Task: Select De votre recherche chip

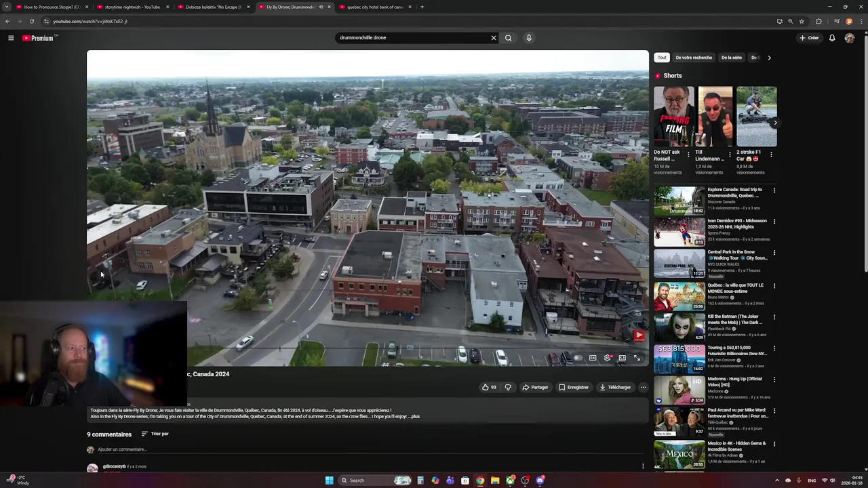Action: 694,58
